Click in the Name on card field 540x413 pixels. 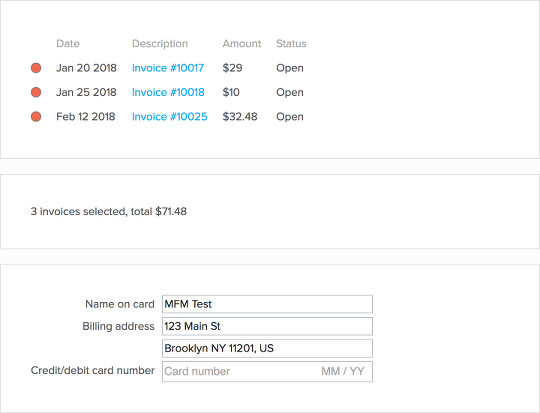click(267, 304)
